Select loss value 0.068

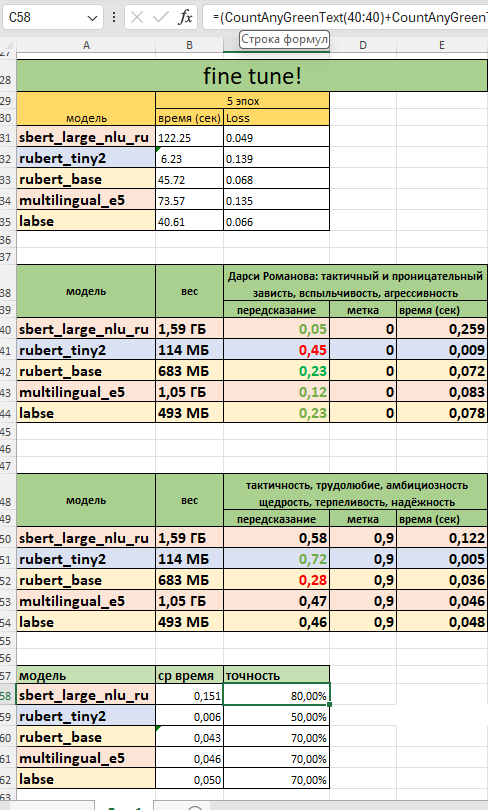pyautogui.click(x=276, y=179)
